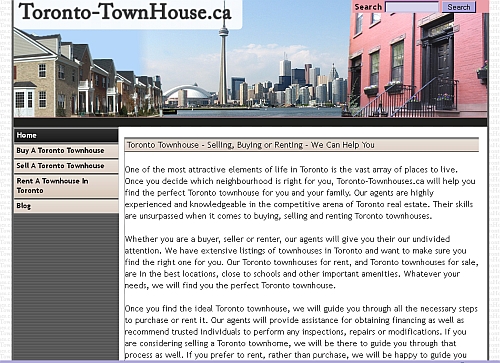
Task: Click the Toronto-TownHouse.ca site title
Action: [125, 12]
